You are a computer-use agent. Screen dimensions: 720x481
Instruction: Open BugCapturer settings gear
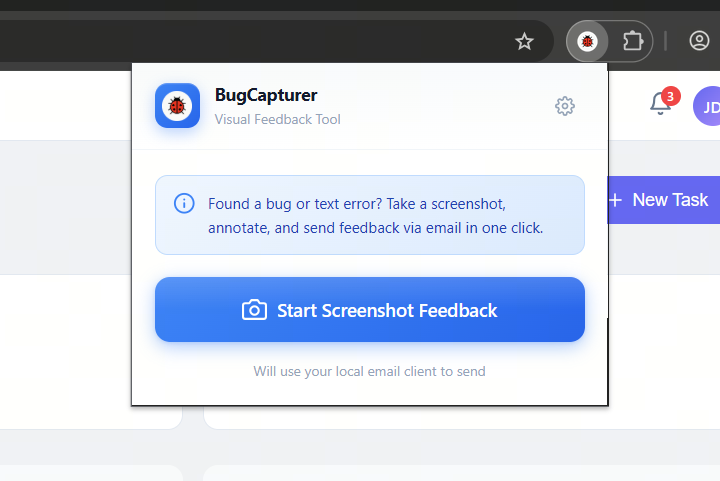(565, 106)
